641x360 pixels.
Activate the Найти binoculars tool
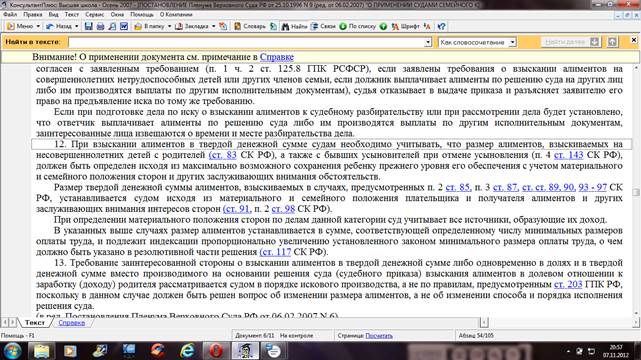[294, 26]
